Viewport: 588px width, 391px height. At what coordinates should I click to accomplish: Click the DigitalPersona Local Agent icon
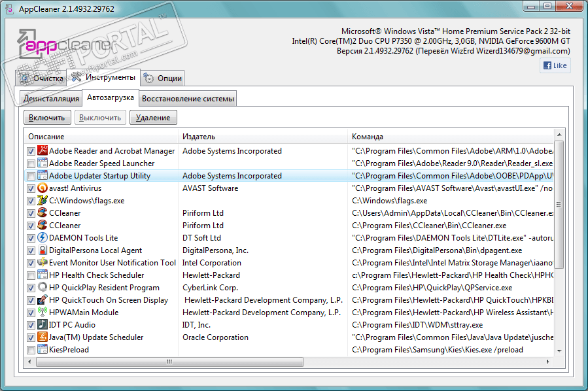(x=43, y=250)
